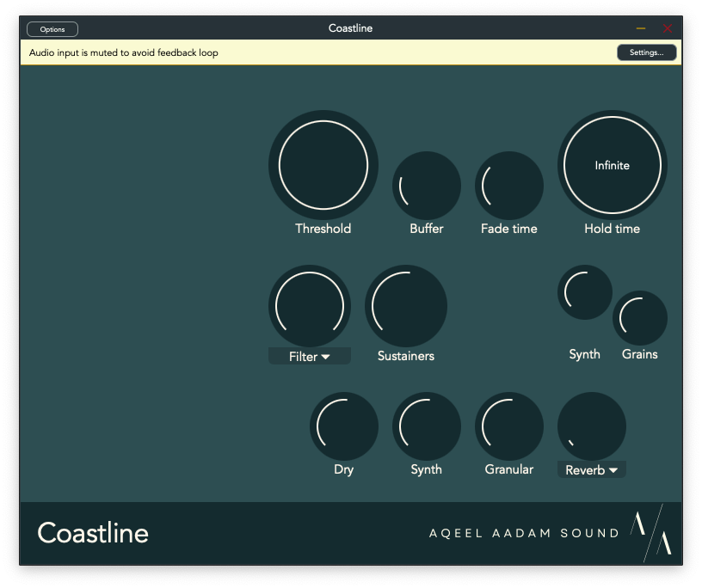Click the Coastline plugin name in footer
The image size is (702, 588).
coord(93,533)
